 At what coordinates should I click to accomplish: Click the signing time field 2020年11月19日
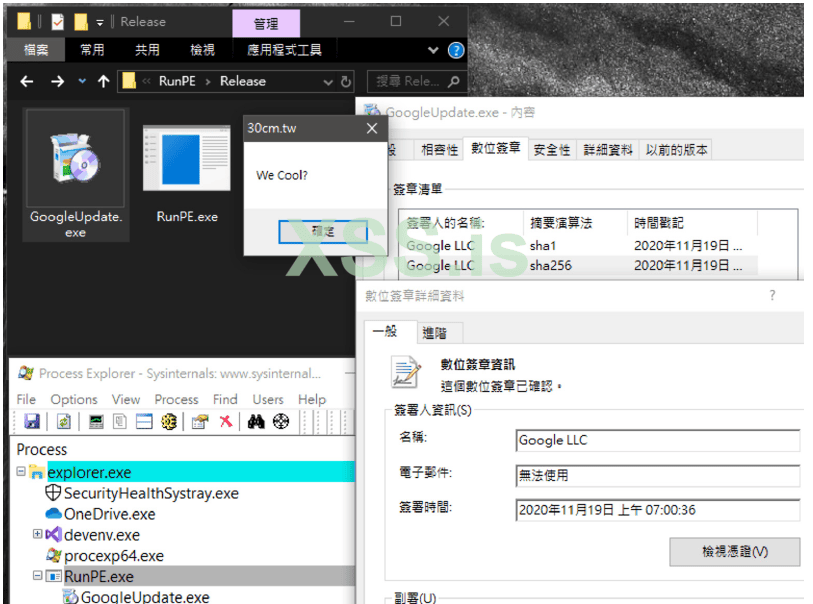(x=657, y=510)
